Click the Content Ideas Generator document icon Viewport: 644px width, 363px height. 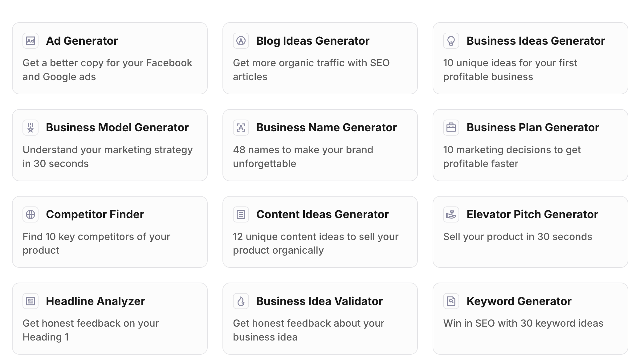[x=241, y=214]
